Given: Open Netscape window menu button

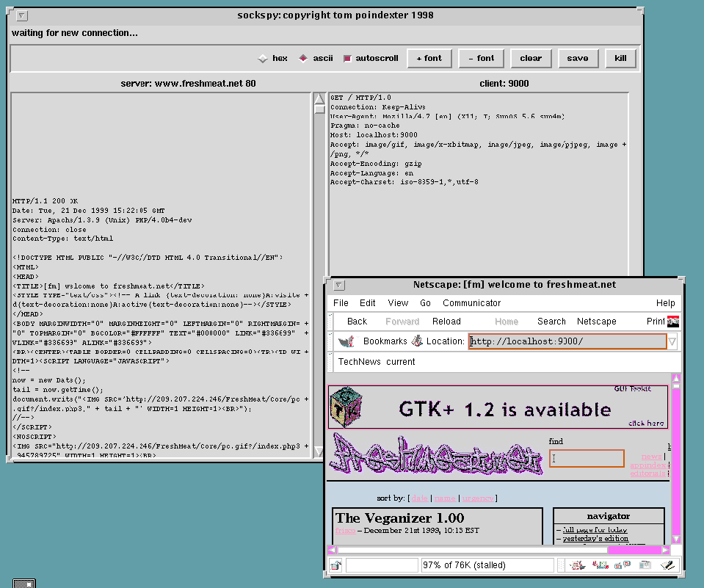Looking at the screenshot, I should click(x=339, y=285).
